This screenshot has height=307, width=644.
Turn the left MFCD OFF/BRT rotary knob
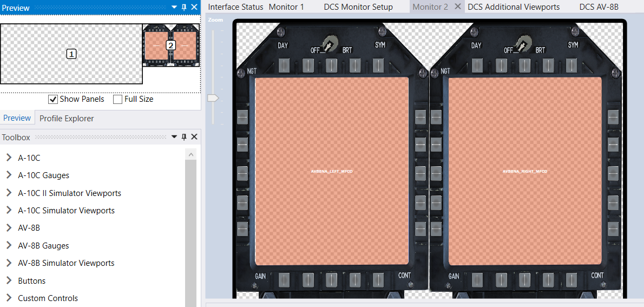328,44
